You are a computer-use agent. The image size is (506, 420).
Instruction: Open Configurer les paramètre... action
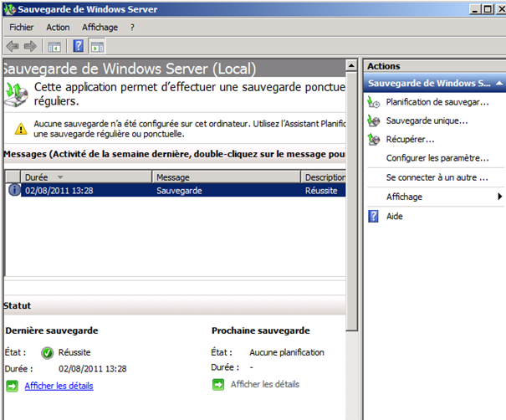point(437,158)
